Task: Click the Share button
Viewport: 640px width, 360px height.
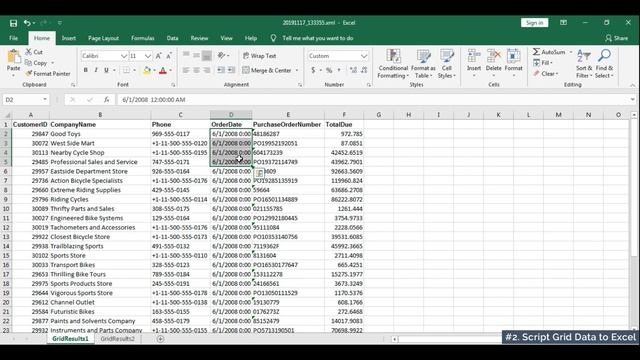Action: point(617,38)
